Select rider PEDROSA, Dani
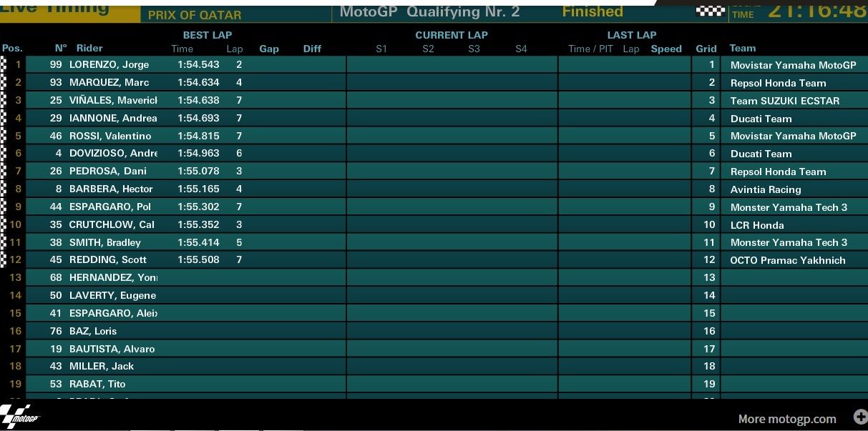The image size is (868, 431). (x=107, y=172)
